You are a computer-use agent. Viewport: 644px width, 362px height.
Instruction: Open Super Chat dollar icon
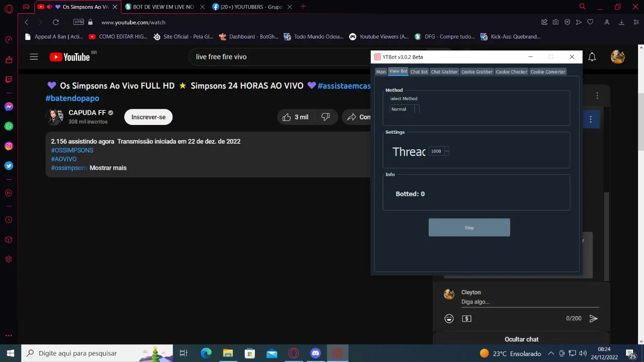pyautogui.click(x=467, y=318)
